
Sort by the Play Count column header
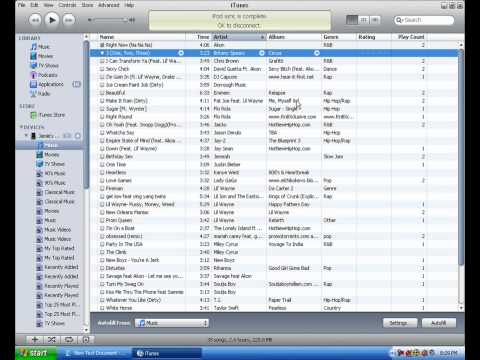coord(409,37)
